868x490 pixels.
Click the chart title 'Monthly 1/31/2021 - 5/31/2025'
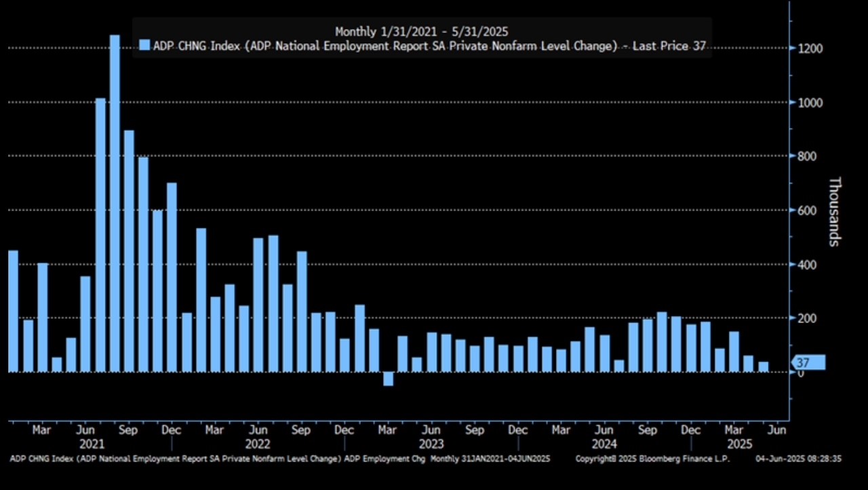(421, 31)
